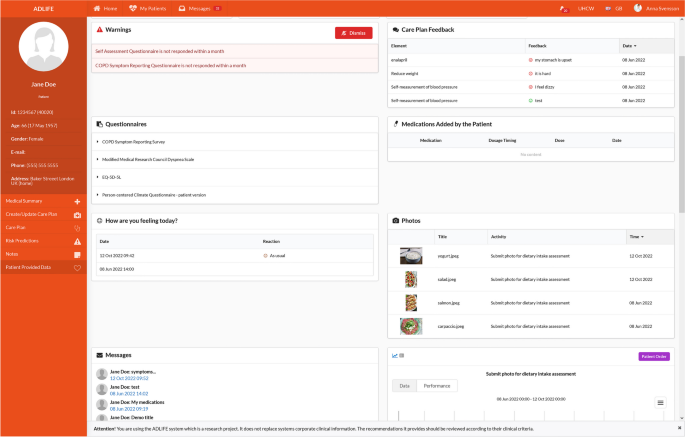
Task: Go to My Patients
Action: pos(149,8)
